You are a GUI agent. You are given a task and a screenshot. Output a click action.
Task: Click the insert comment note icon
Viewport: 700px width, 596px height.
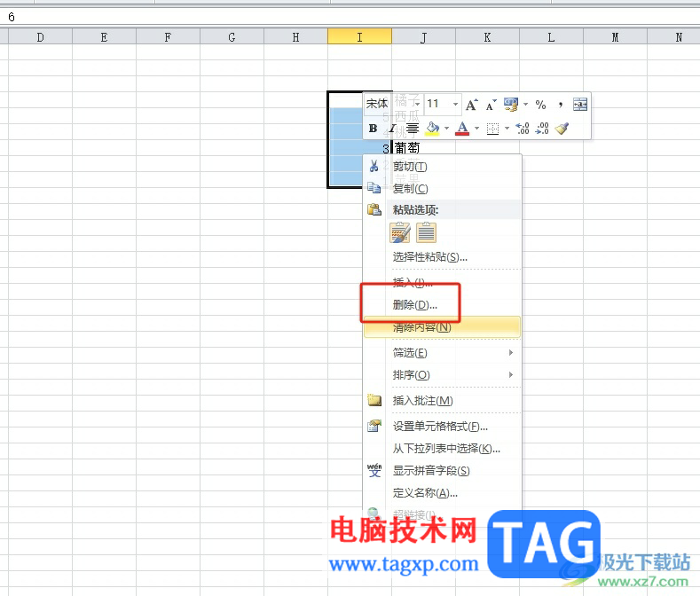374,400
